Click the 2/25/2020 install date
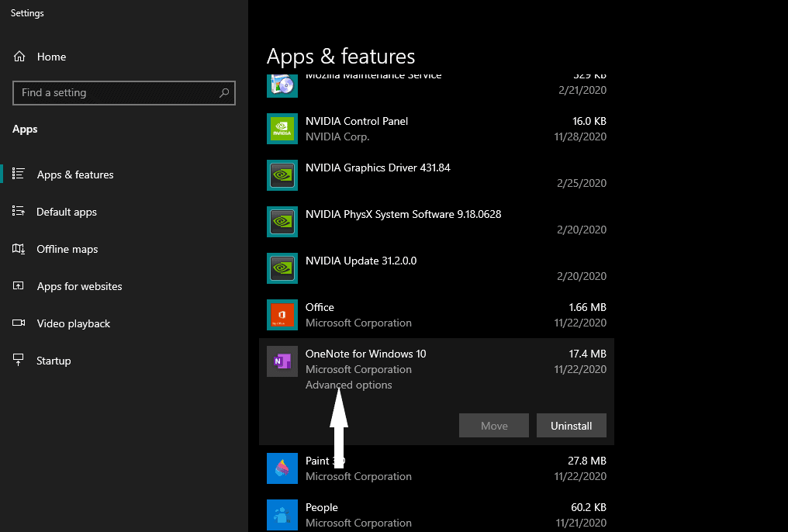Image resolution: width=788 pixels, height=532 pixels. click(582, 183)
